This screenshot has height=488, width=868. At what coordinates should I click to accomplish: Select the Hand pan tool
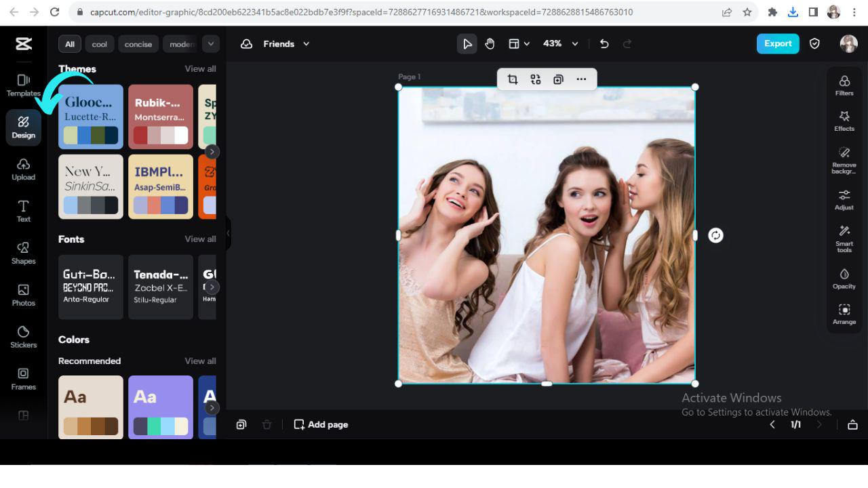pyautogui.click(x=490, y=43)
